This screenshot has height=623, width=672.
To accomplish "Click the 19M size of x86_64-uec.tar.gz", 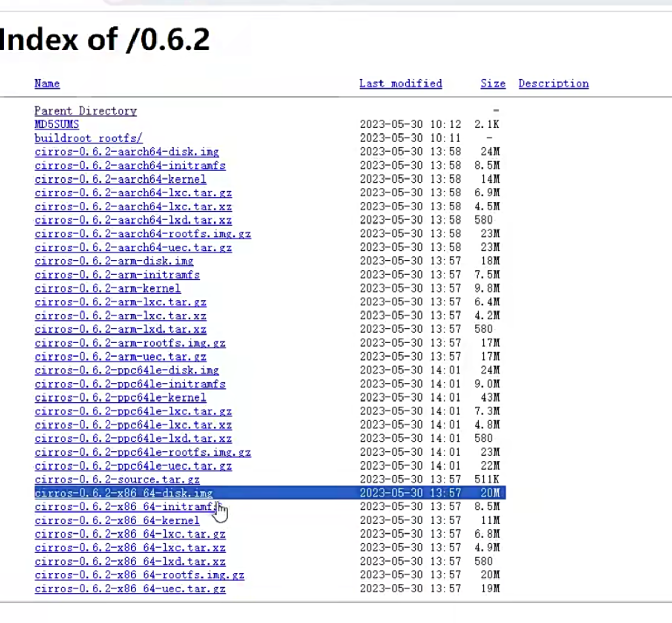I will 490,588.
